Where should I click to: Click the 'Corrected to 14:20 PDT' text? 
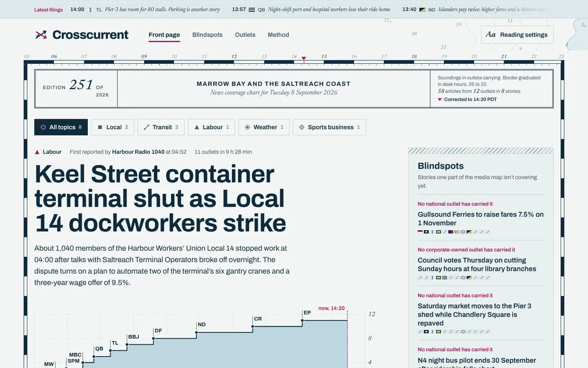470,100
